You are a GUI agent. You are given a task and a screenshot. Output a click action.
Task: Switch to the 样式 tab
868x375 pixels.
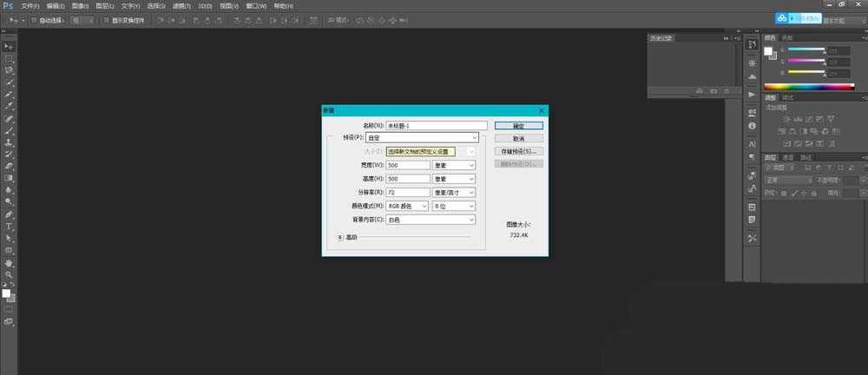point(788,97)
